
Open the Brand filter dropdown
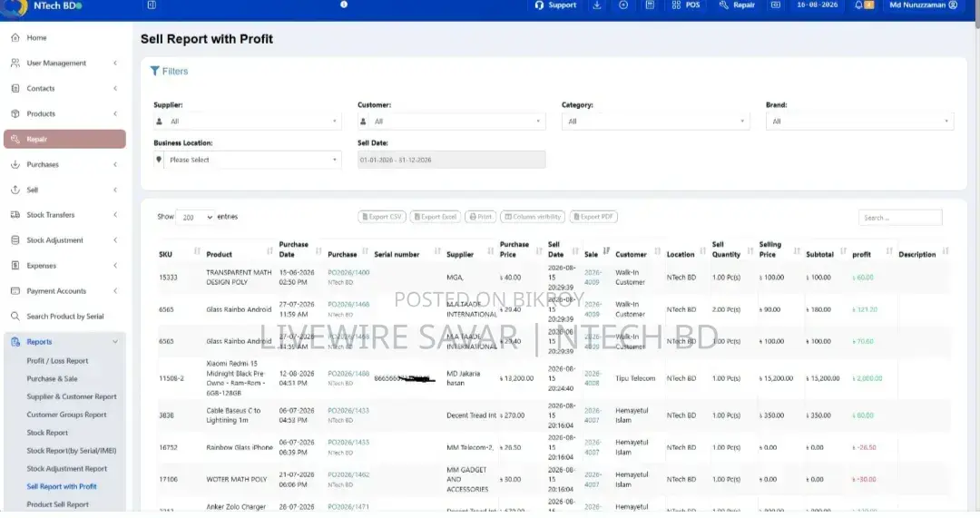pos(859,122)
